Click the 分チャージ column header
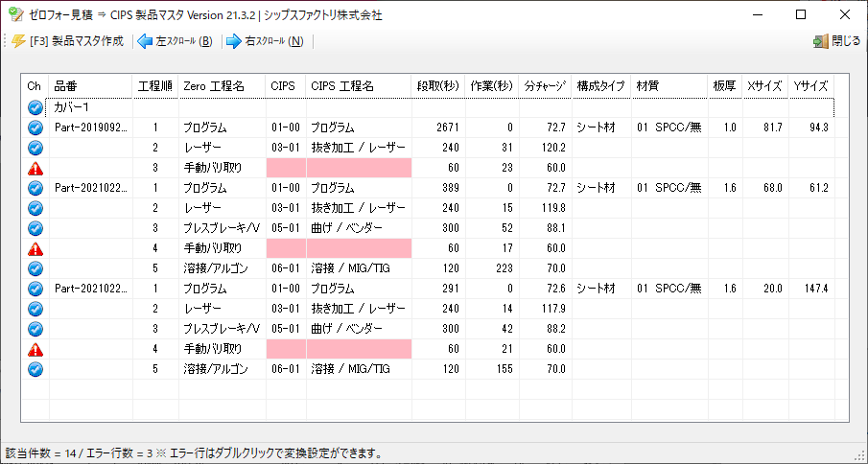868x464 pixels. (545, 86)
